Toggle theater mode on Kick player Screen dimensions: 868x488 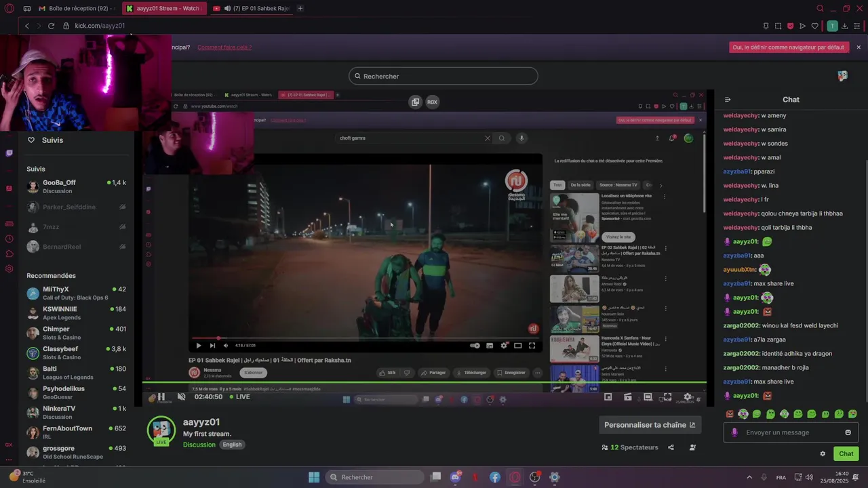[x=648, y=396]
